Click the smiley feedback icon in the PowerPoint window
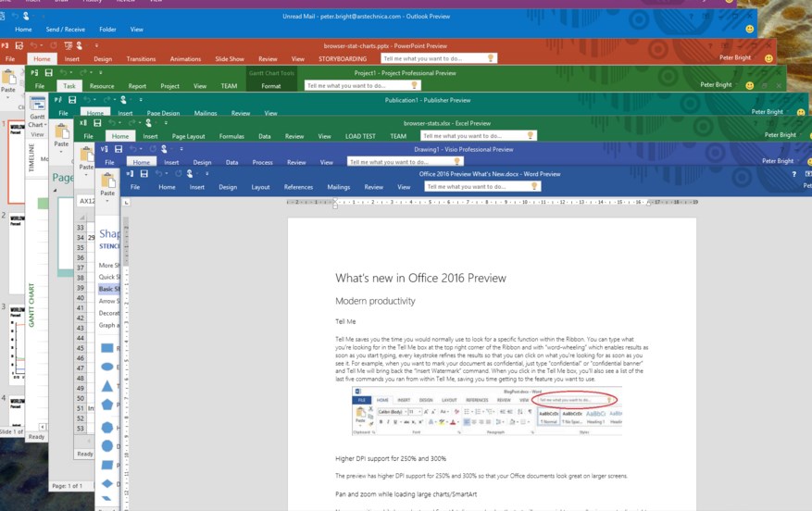Screen dimensions: 812x511 768,58
